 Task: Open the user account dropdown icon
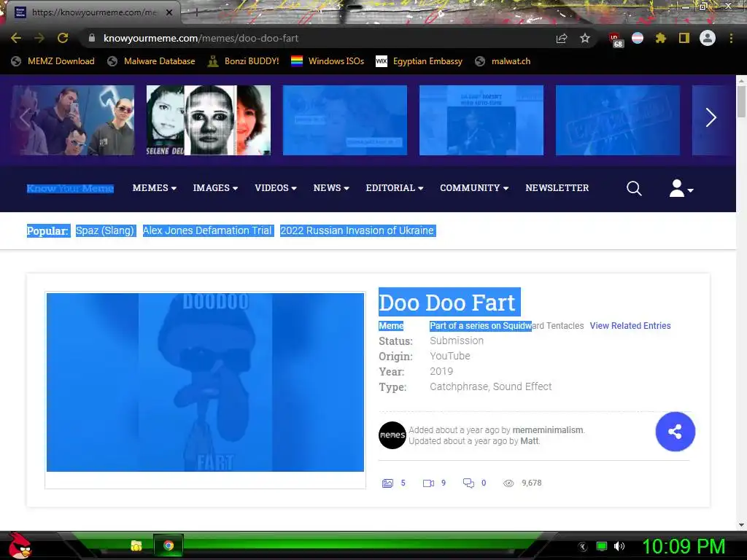tap(681, 189)
